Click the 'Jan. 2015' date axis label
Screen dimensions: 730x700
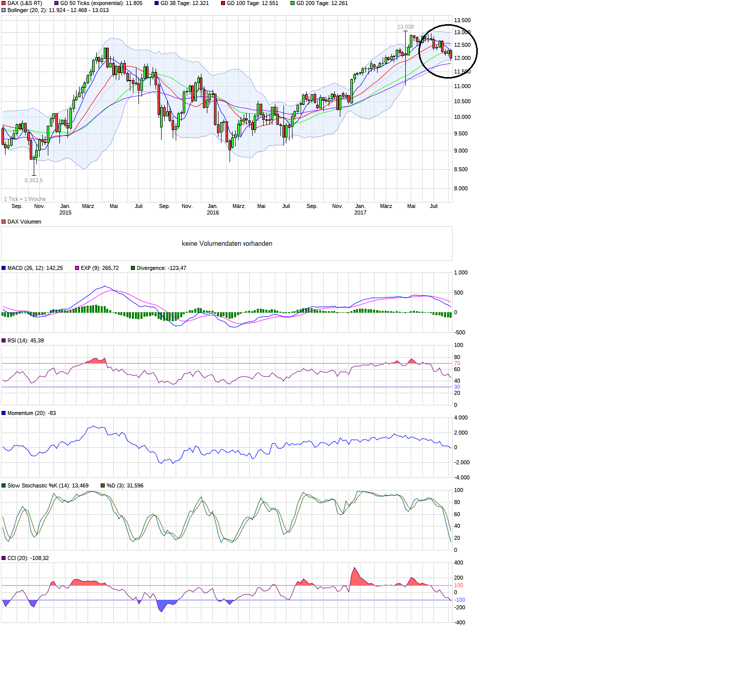click(x=65, y=209)
